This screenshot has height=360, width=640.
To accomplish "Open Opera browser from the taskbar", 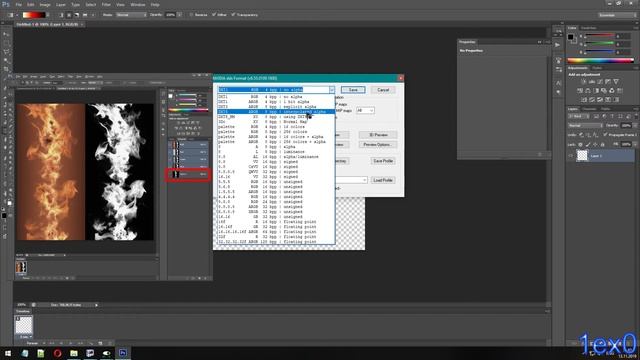I will (57, 353).
